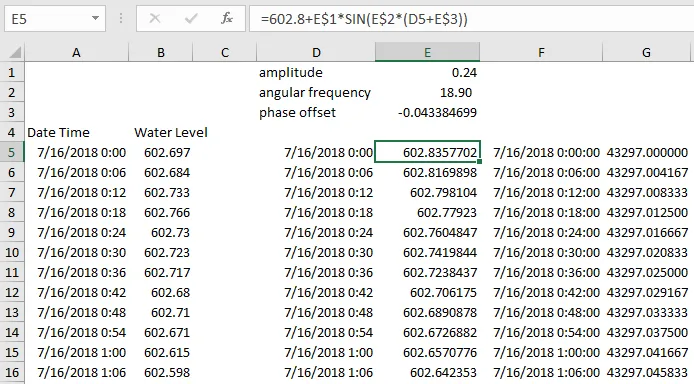Viewport: 694px width, 384px height.
Task: Select column B header
Action: (161, 53)
